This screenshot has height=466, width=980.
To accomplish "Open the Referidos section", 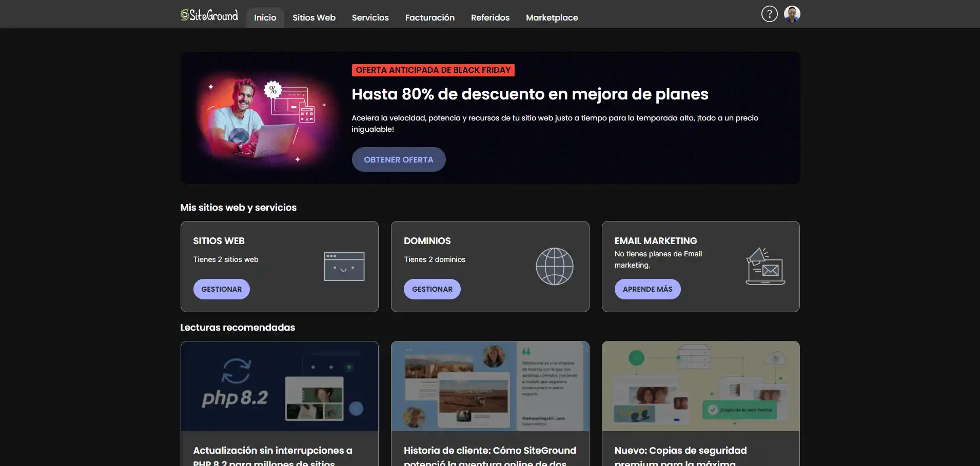I will (490, 17).
